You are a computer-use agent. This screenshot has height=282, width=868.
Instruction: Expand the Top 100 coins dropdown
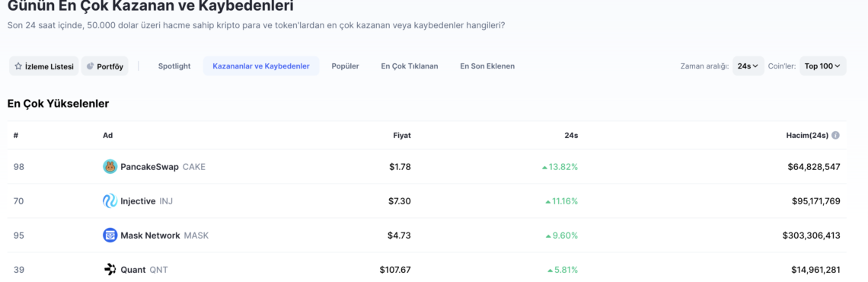pos(822,66)
